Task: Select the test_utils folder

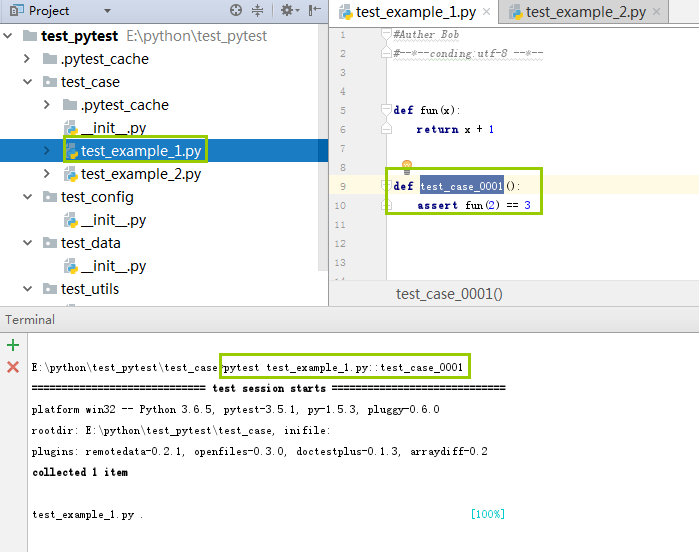Action: [x=90, y=289]
